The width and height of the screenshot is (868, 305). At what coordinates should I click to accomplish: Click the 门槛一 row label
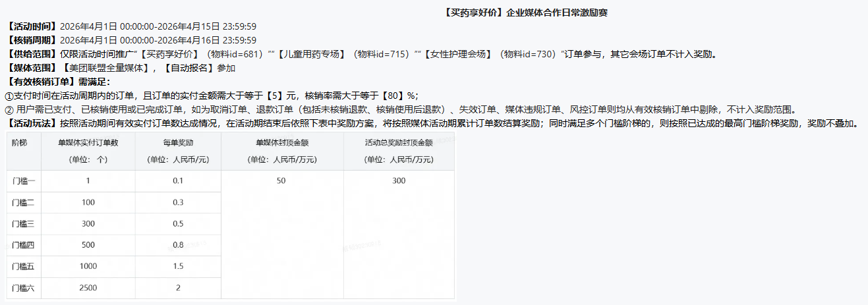(22, 181)
